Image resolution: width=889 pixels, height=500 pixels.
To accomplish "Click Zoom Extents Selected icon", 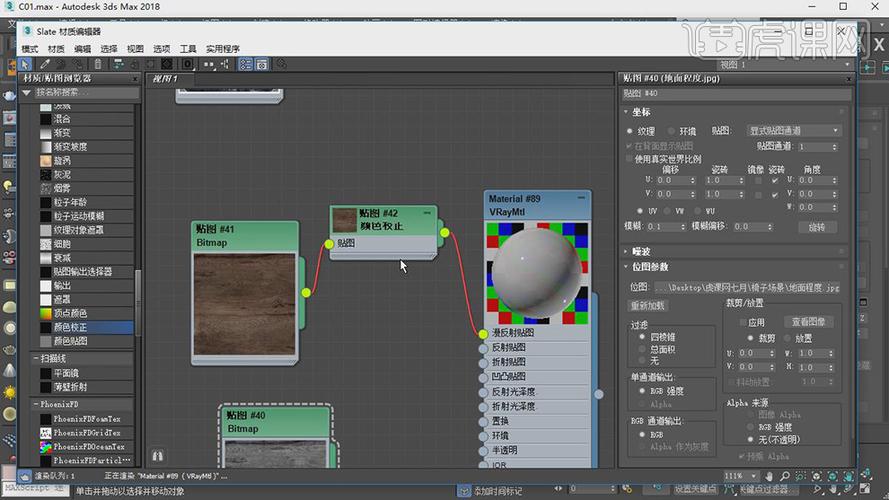I will [x=832, y=476].
